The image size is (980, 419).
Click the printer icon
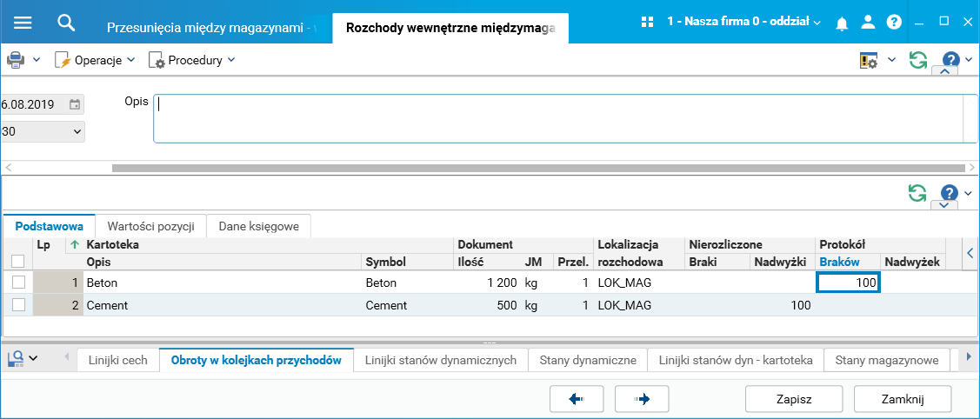16,60
